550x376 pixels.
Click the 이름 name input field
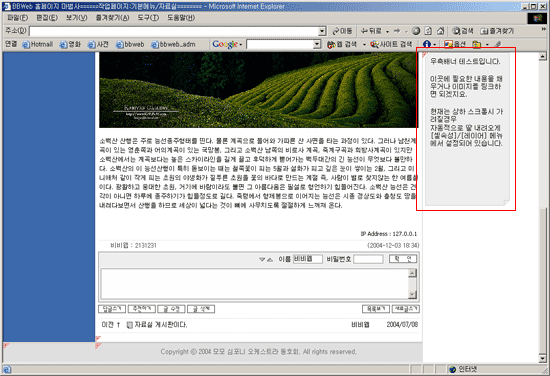click(308, 259)
